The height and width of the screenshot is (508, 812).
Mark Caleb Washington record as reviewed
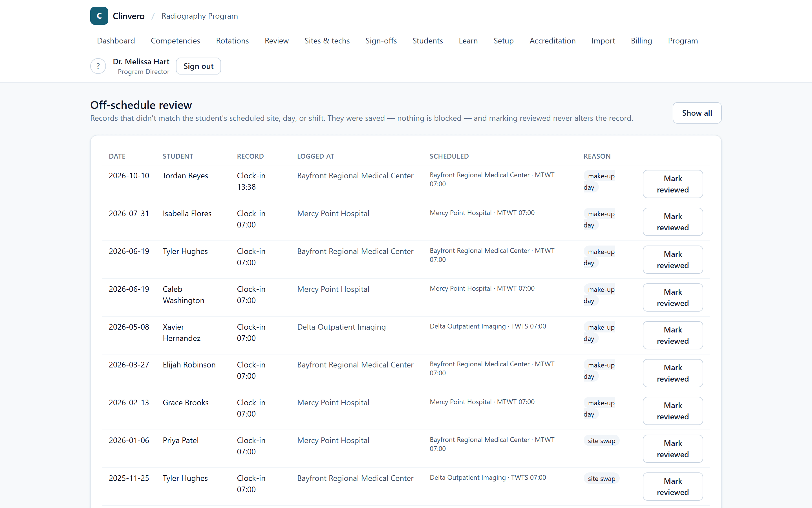point(673,297)
